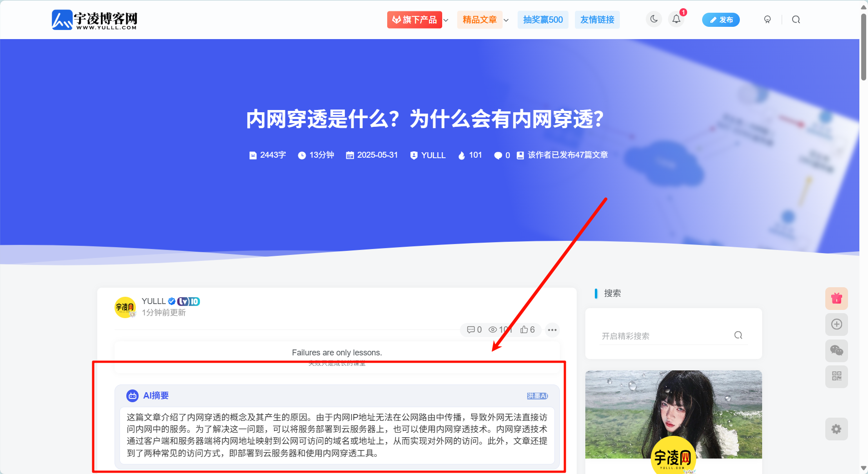Viewport: 868px width, 474px height.
Task: Open the settings gear floating button
Action: click(x=836, y=429)
